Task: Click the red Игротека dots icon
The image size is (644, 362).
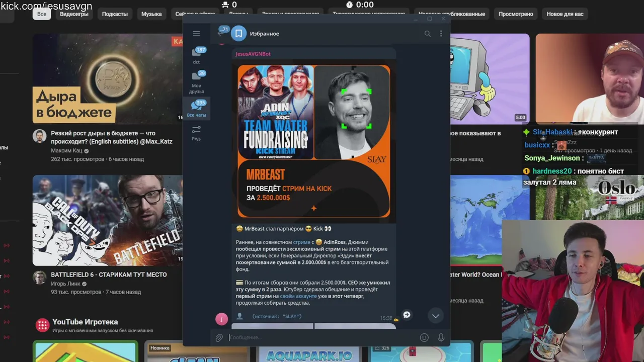Action: pos(42,325)
